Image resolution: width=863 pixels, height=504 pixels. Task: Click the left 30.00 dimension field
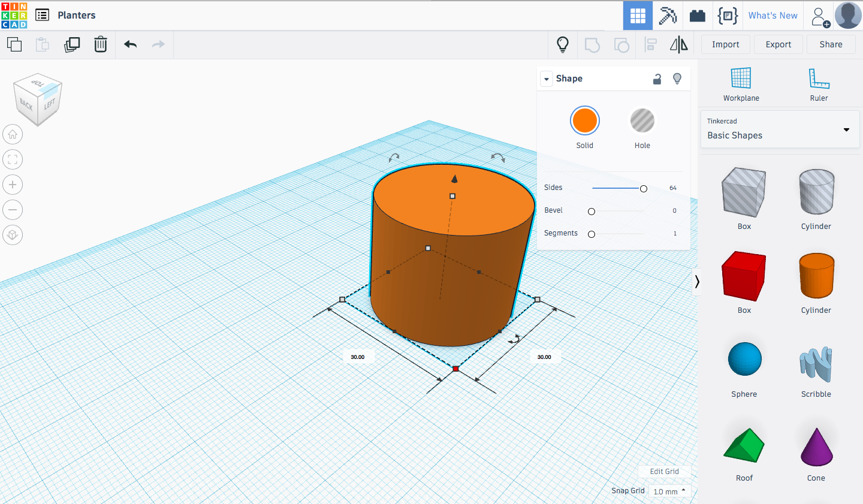358,357
